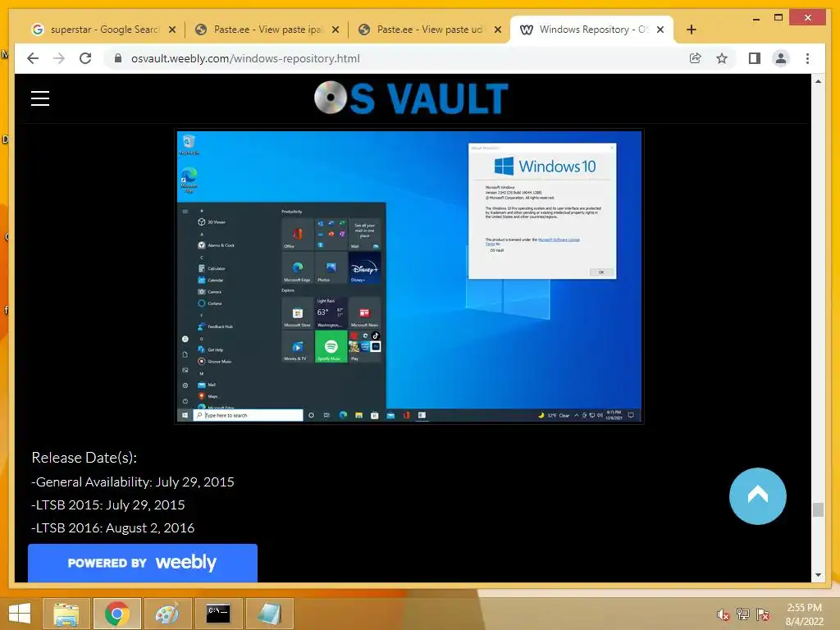This screenshot has width=840, height=630.
Task: Open the browser side panel
Action: point(755,58)
